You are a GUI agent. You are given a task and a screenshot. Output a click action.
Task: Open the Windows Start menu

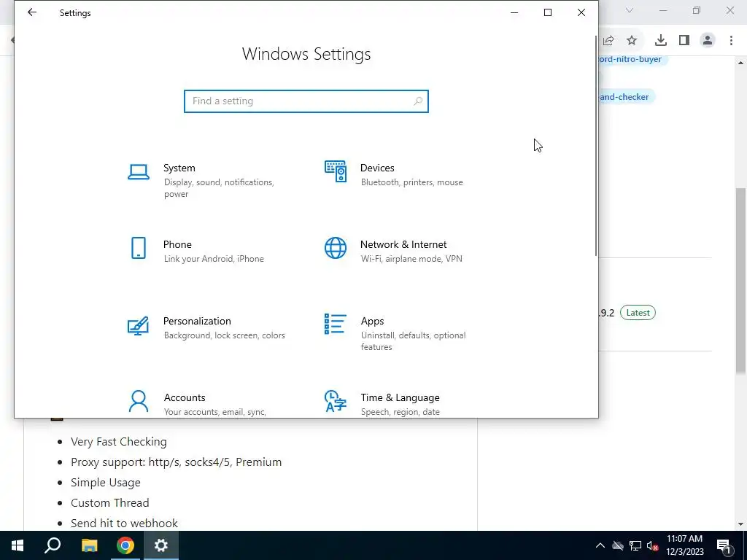(x=18, y=545)
